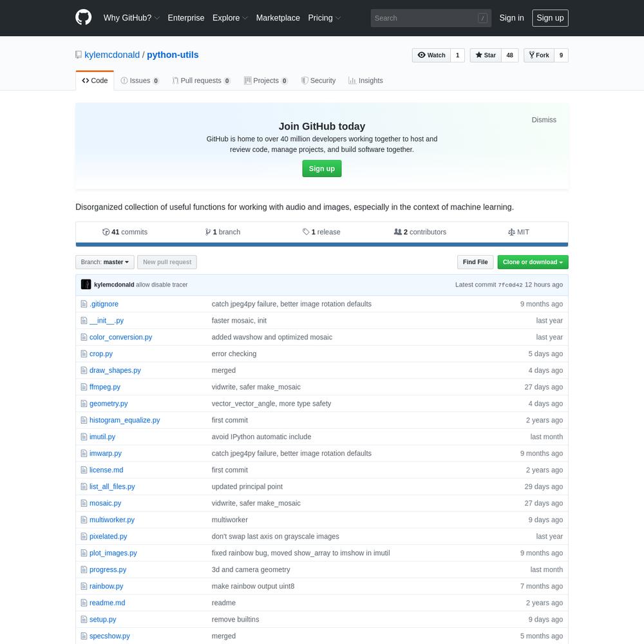Dismiss the Join GitHub today banner
This screenshot has width=644, height=644.
544,120
